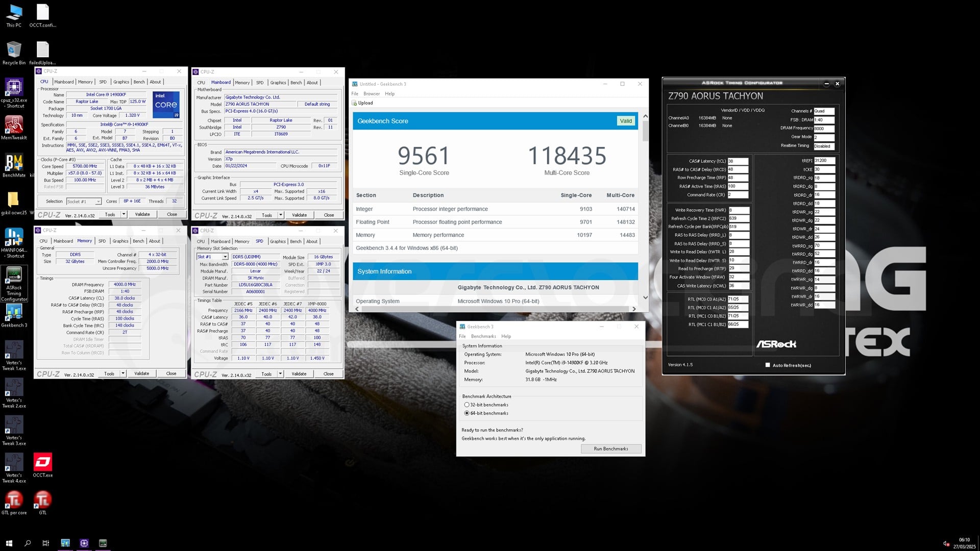Click Run Benchmarks button
The width and height of the screenshot is (980, 551).
(x=611, y=449)
